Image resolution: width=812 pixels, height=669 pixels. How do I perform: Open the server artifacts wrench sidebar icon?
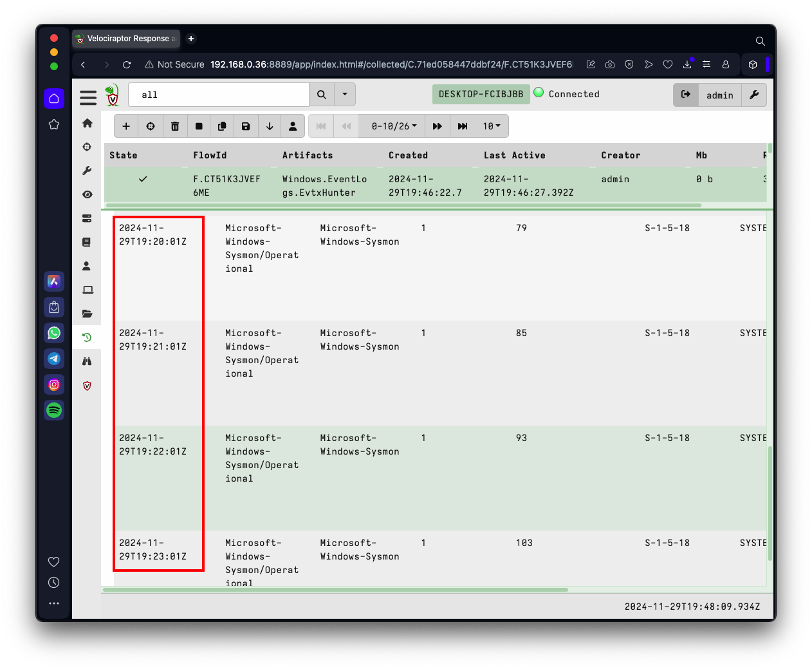click(87, 171)
